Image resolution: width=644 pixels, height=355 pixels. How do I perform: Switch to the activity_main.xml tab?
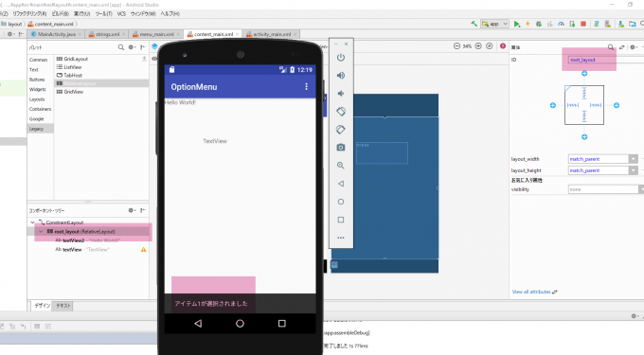[271, 34]
